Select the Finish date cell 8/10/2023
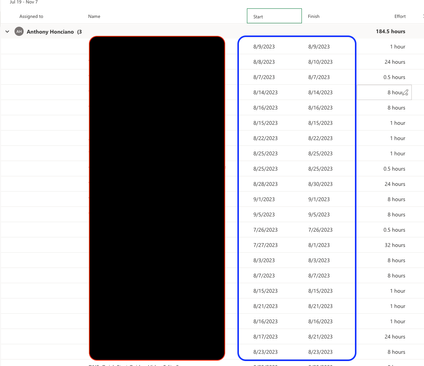 point(320,62)
